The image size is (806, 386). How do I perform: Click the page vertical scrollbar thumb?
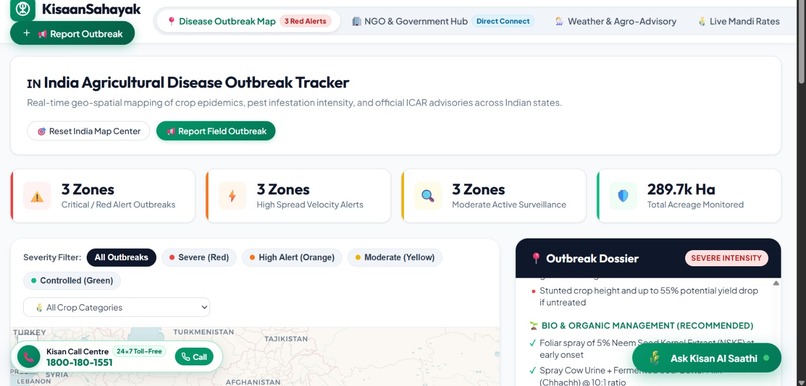801,41
